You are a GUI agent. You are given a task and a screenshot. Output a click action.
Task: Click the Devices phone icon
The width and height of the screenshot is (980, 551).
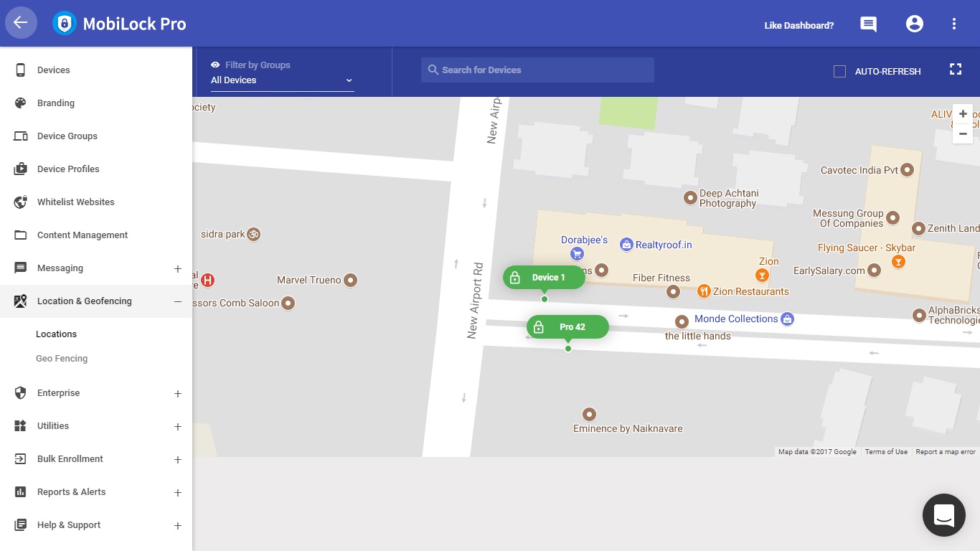pyautogui.click(x=21, y=70)
